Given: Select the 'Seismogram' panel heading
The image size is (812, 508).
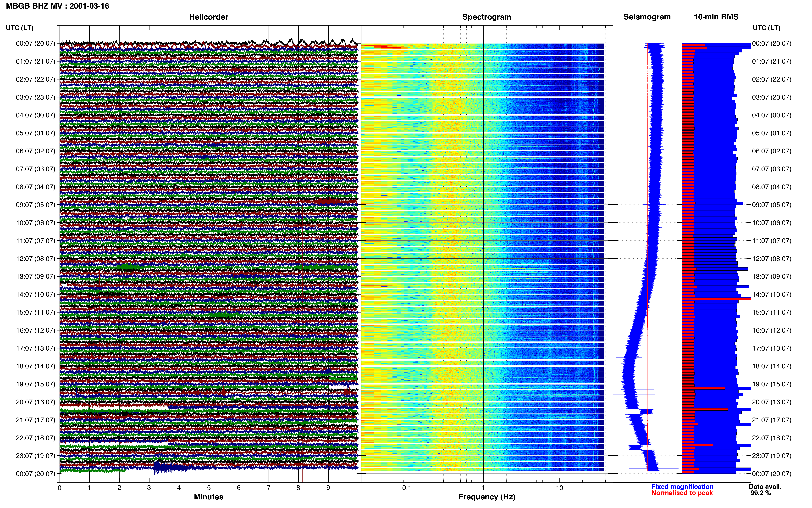Looking at the screenshot, I should pyautogui.click(x=647, y=17).
